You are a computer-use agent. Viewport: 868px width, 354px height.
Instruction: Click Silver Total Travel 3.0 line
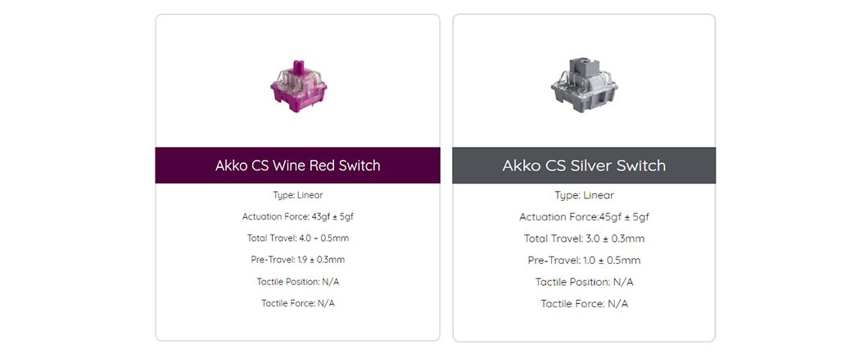coord(584,238)
